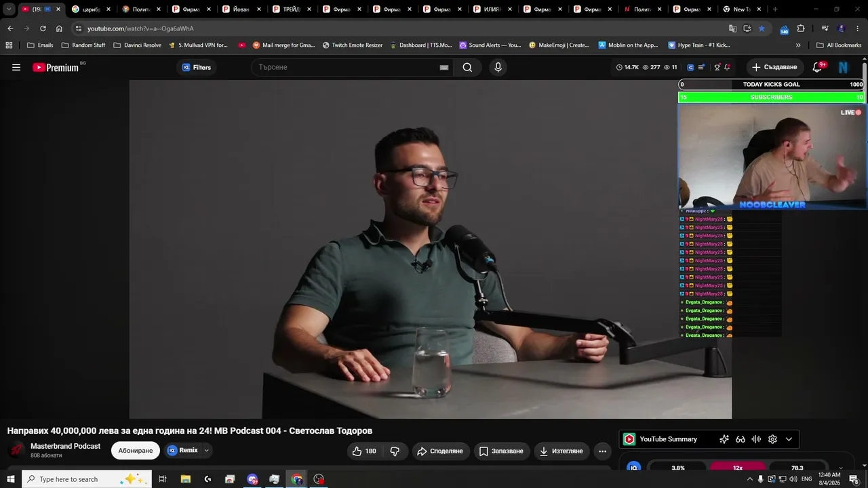
Task: Click the Създаване create button
Action: tap(774, 67)
